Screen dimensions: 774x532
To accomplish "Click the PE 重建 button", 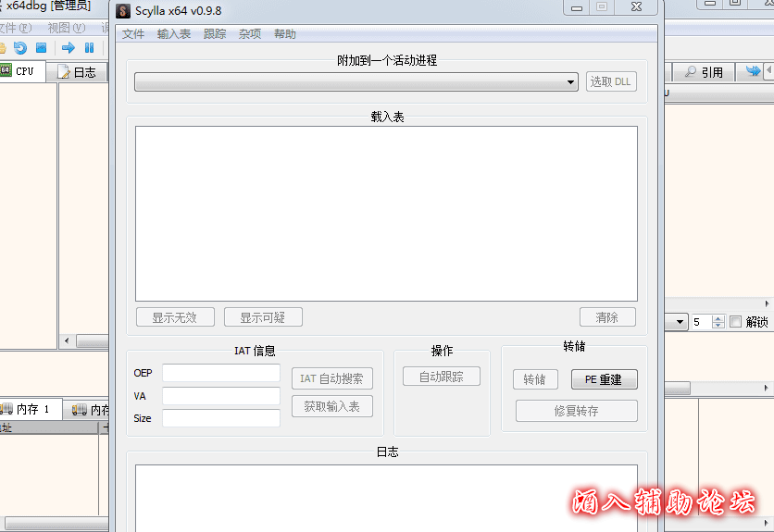I will tap(605, 379).
